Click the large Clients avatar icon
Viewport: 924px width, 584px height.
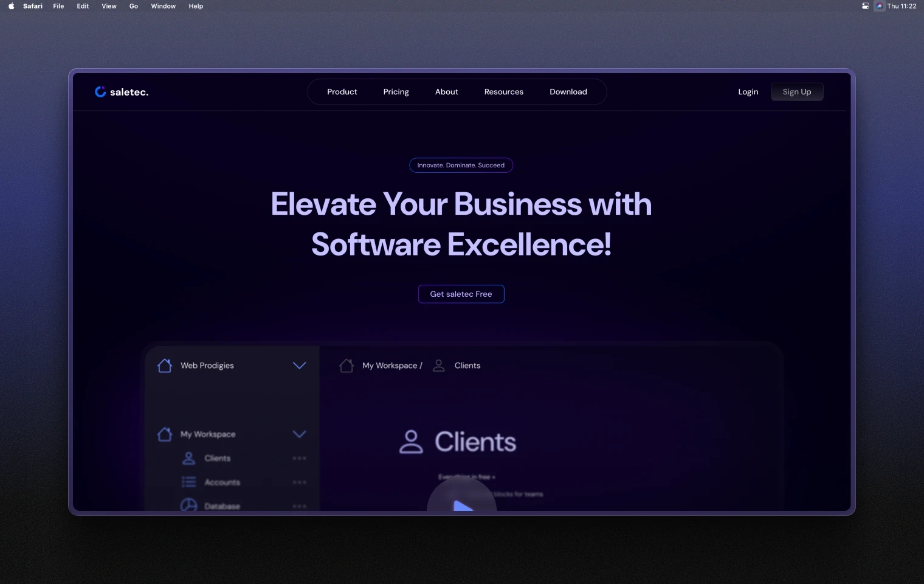[x=411, y=442]
